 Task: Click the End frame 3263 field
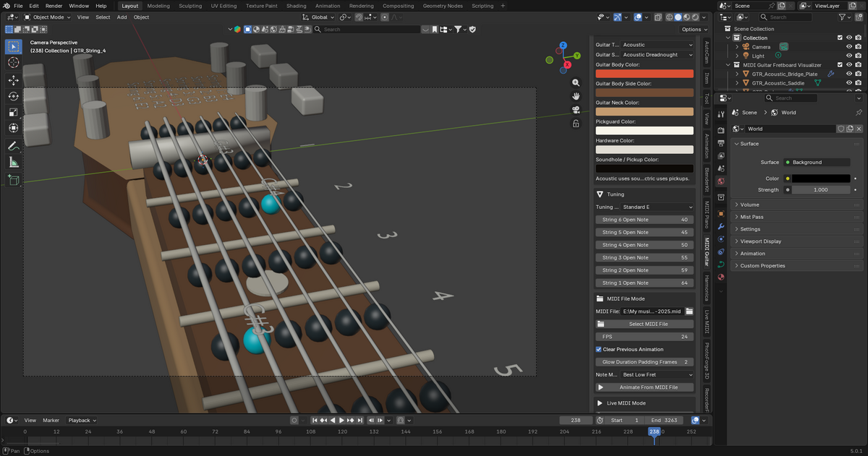663,420
